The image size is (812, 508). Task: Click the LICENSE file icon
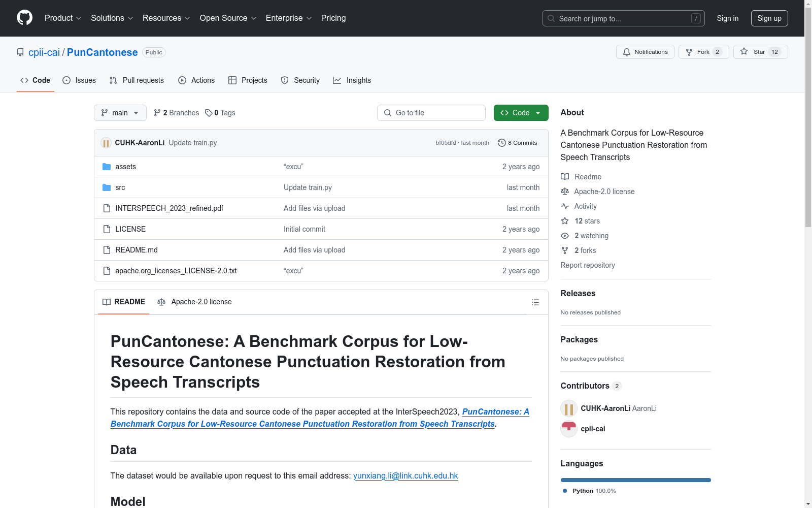coord(107,229)
